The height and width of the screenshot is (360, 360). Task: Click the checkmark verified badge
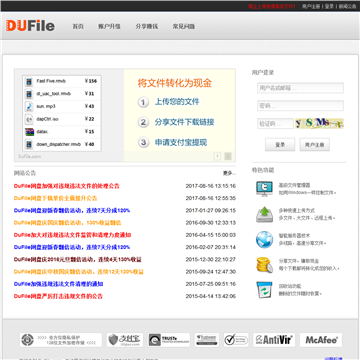click(236, 340)
